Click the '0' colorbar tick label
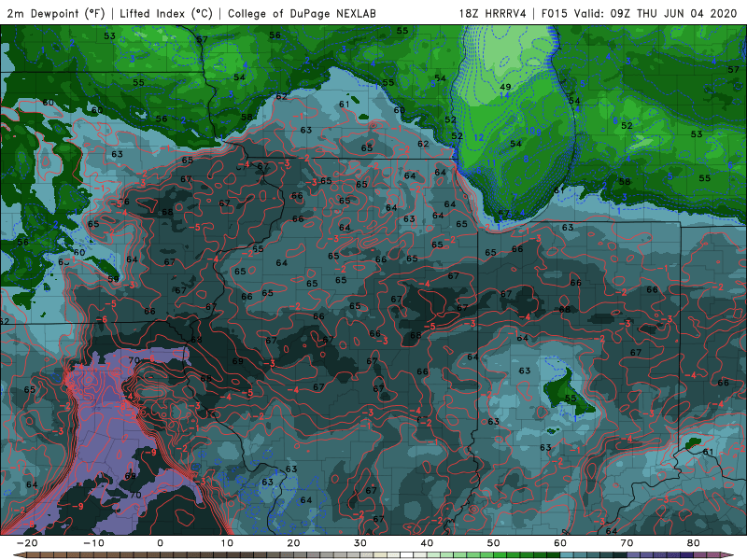Viewport: 747px width, 560px height. [160, 543]
